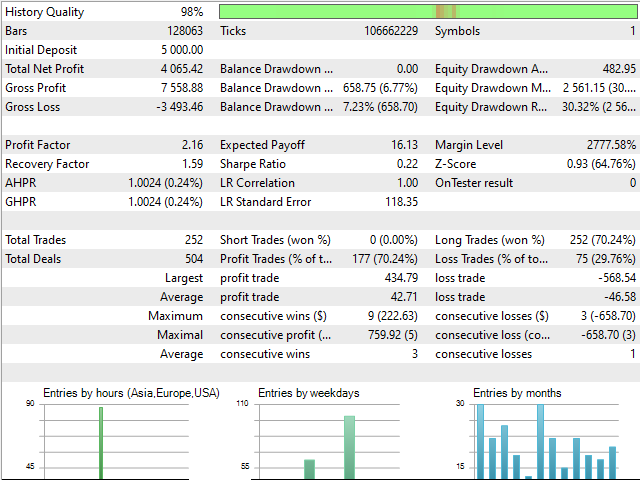Click the shorter bar in weekdays chart
640x480 pixels.
tap(309, 469)
